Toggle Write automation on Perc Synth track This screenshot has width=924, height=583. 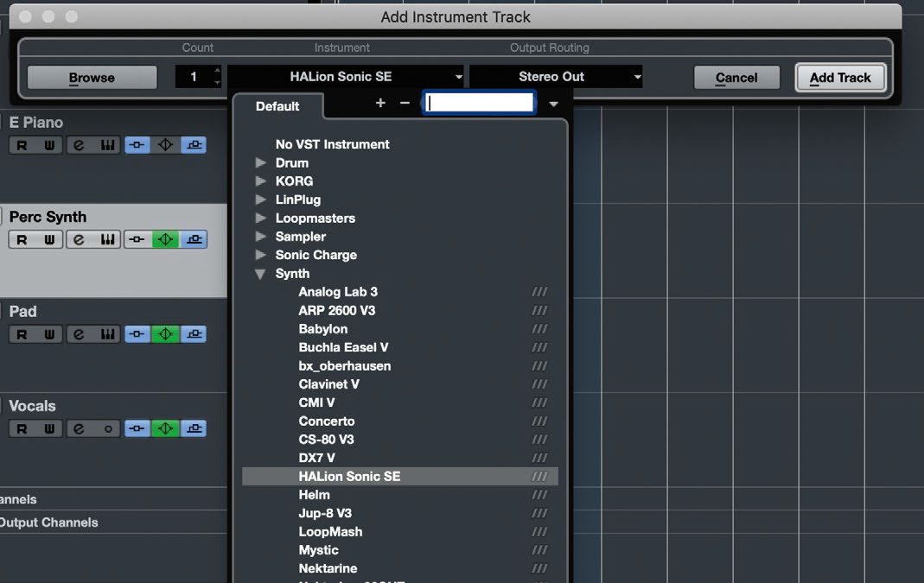(x=49, y=240)
